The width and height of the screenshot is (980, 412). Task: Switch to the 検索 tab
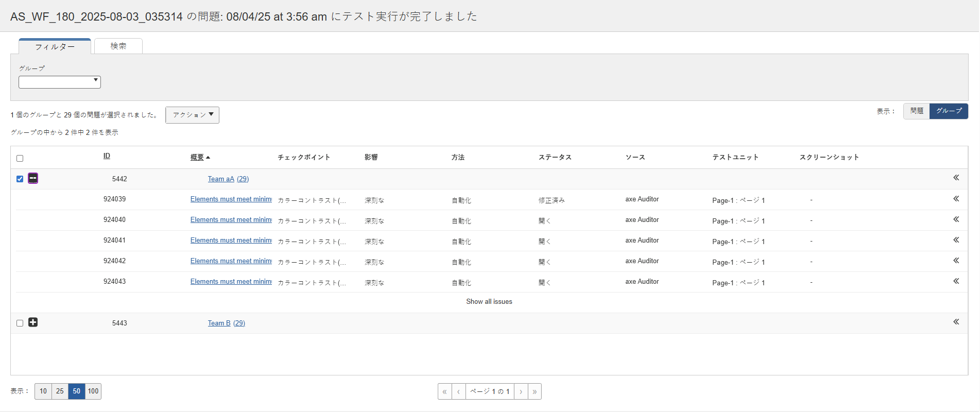coord(118,46)
